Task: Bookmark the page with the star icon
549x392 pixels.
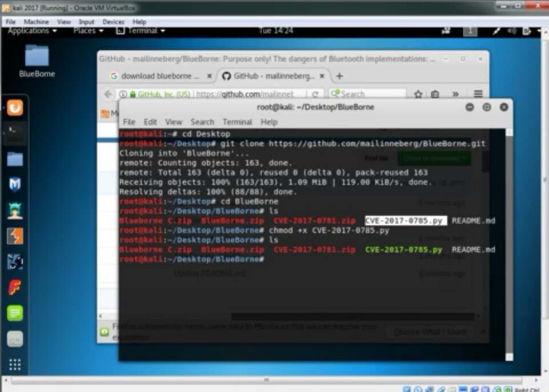Action: [x=418, y=94]
